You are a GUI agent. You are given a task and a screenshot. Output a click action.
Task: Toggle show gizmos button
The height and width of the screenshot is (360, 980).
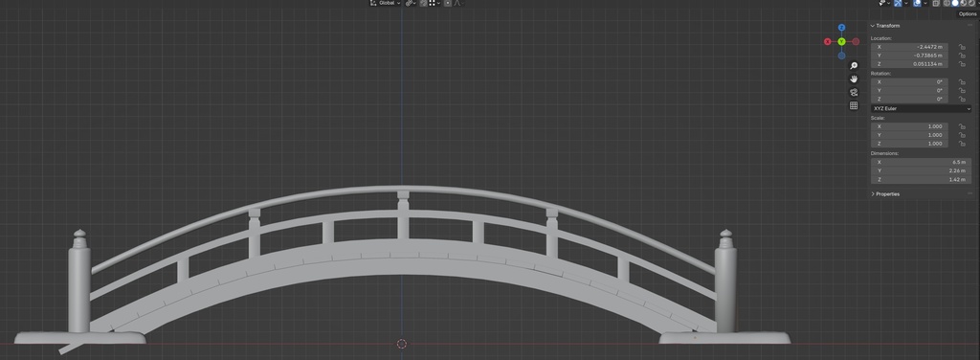pyautogui.click(x=898, y=3)
